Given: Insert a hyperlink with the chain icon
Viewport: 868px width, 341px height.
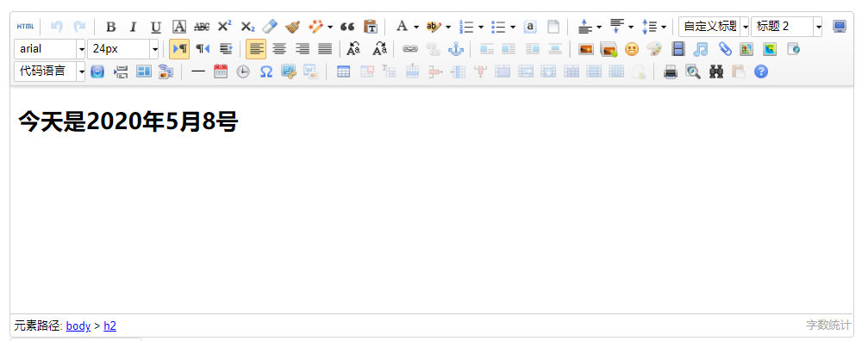Looking at the screenshot, I should click(x=409, y=49).
